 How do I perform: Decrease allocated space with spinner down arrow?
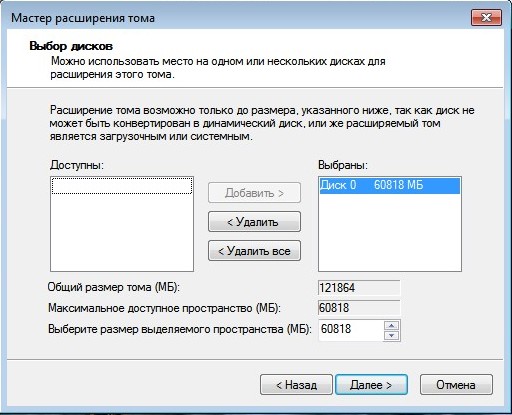pyautogui.click(x=392, y=335)
